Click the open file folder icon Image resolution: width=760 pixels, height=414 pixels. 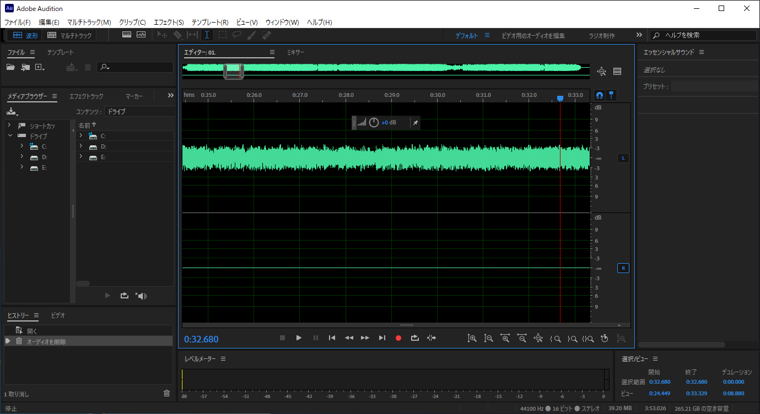coord(11,67)
